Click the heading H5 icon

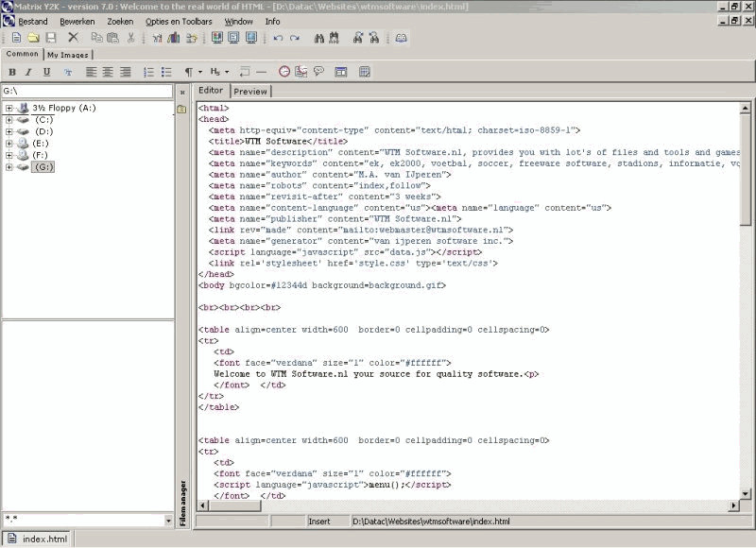[x=215, y=72]
